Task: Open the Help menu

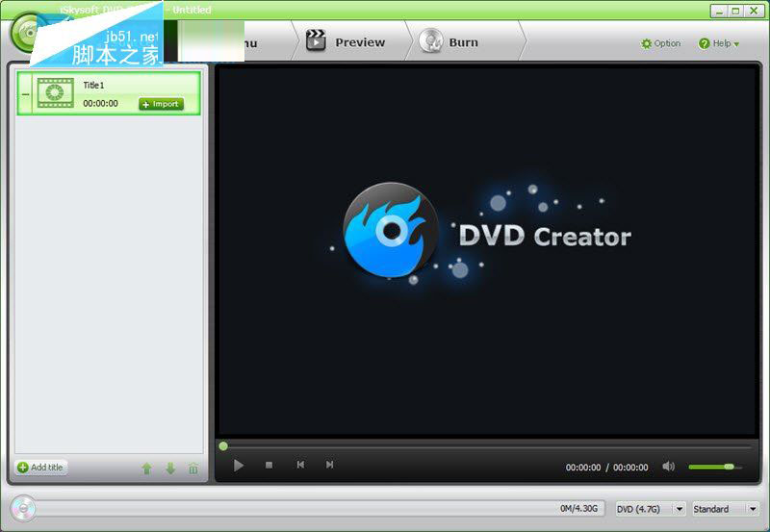Action: tap(718, 43)
